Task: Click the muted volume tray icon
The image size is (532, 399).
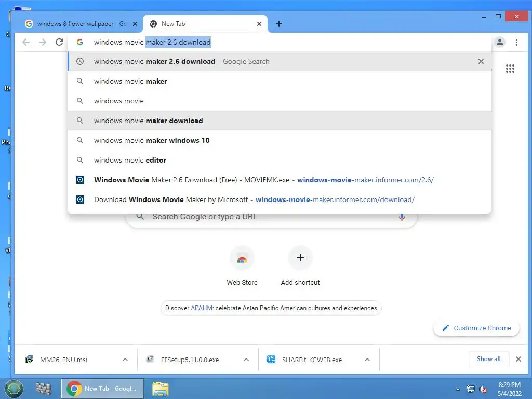Action: tap(483, 389)
